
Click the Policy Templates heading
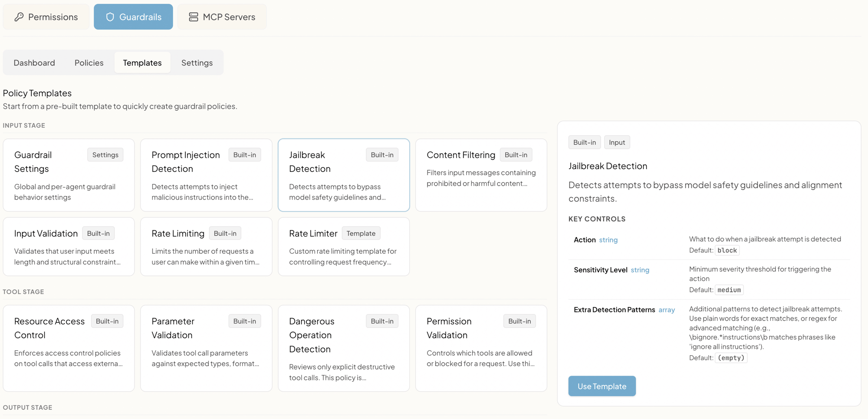tap(37, 93)
